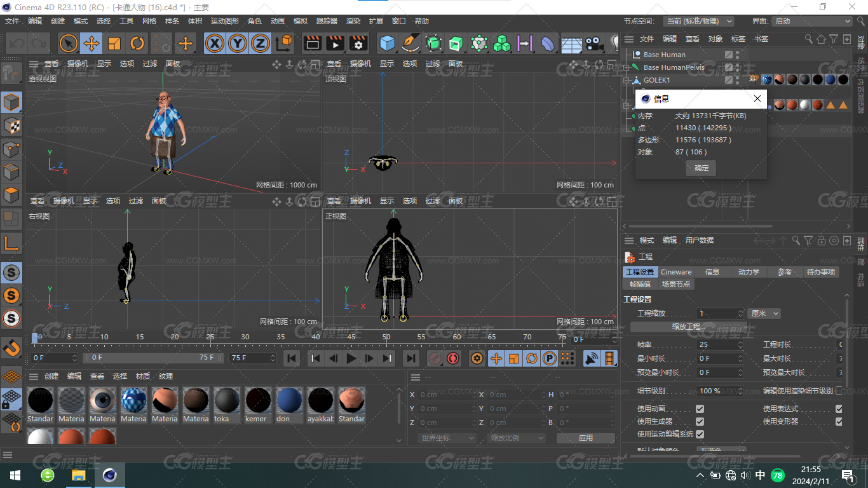The height and width of the screenshot is (488, 868).
Task: Enable the locked workplane icon
Action: point(11,399)
